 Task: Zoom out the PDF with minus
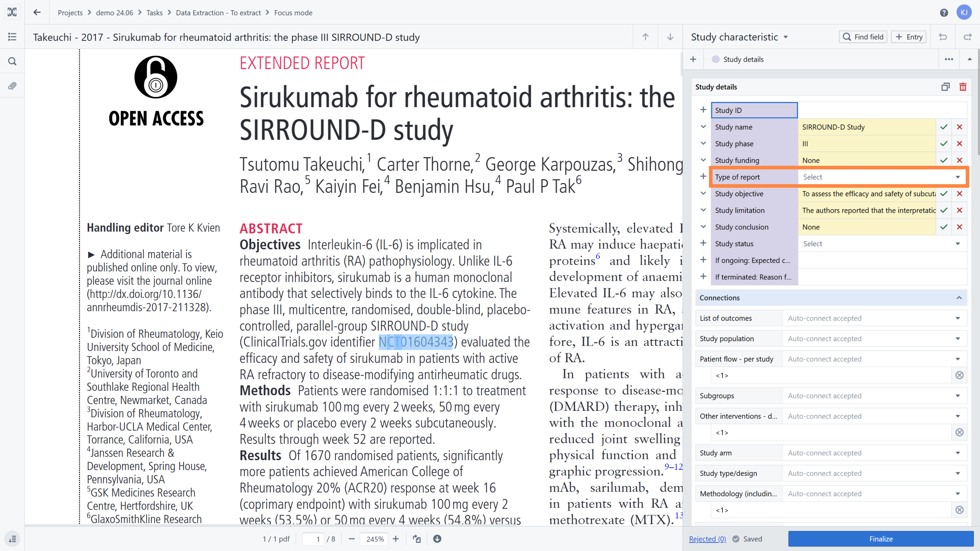point(351,539)
